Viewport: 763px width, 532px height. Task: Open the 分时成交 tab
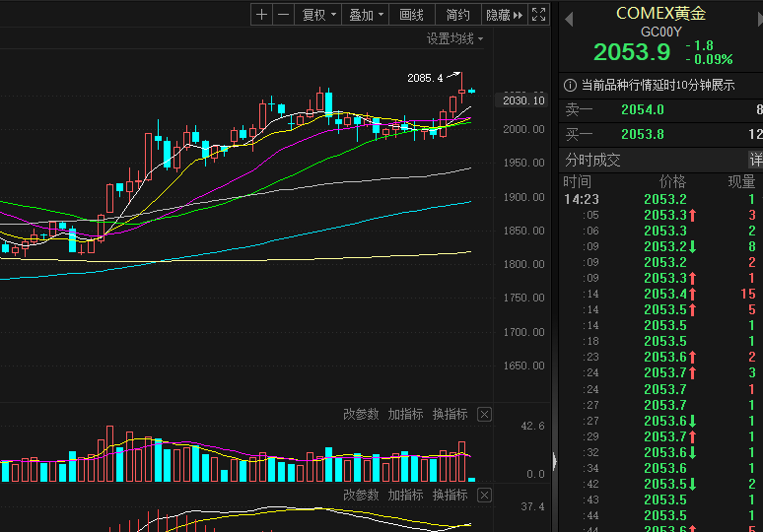pyautogui.click(x=592, y=160)
